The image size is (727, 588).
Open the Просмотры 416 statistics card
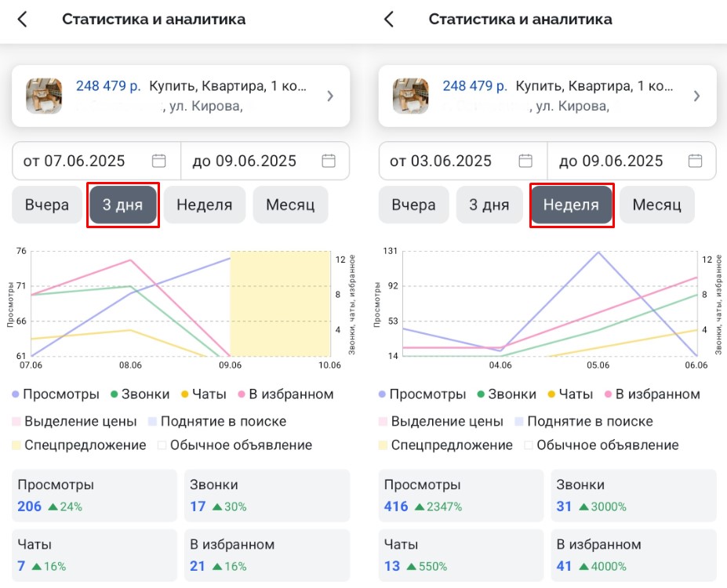460,495
